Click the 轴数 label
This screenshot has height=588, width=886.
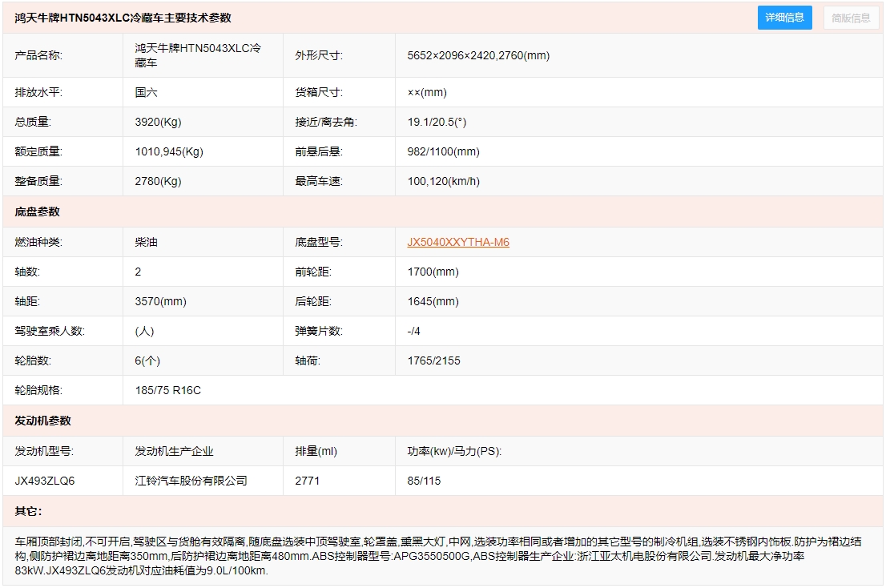[x=27, y=272]
